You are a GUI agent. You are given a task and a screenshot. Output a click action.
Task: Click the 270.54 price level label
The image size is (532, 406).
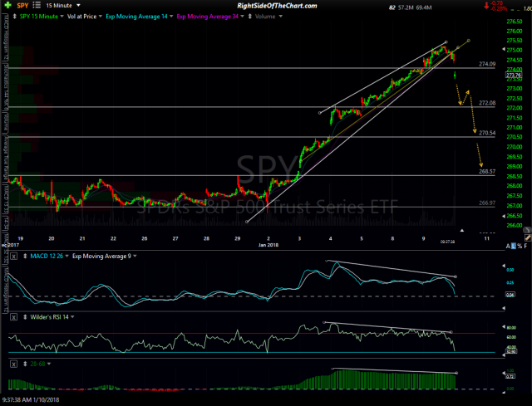(487, 133)
